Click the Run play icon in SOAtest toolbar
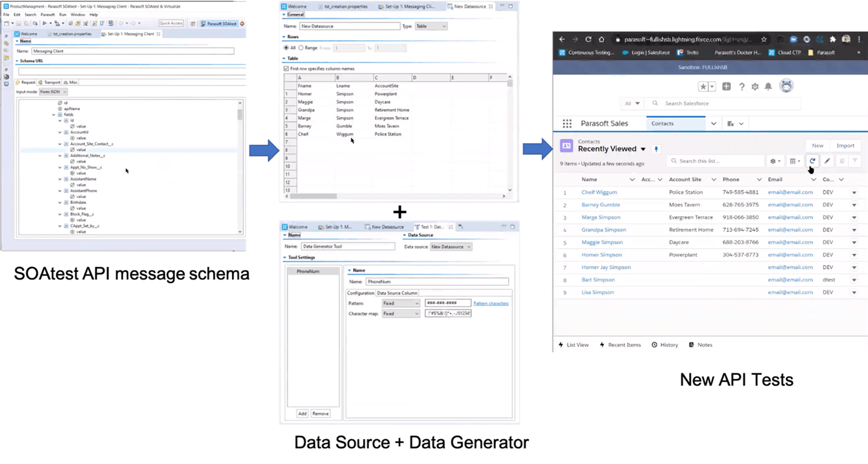 [x=44, y=23]
